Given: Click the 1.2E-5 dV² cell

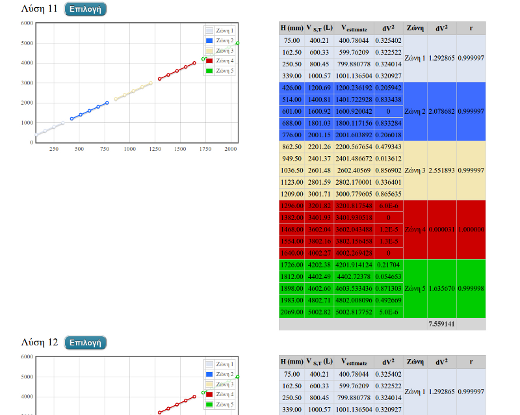Looking at the screenshot, I should coord(388,229).
